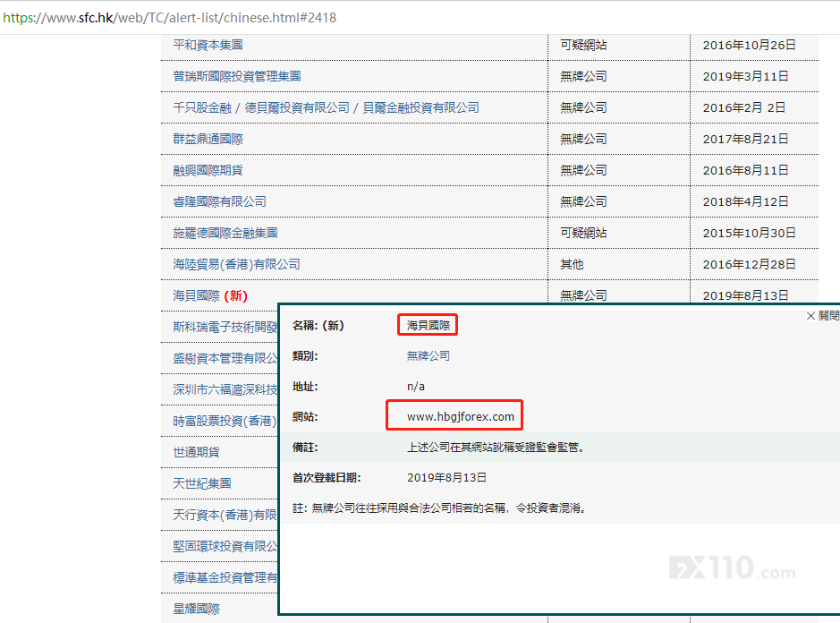Image resolution: width=840 pixels, height=623 pixels.
Task: Click the URL in the address bar
Action: coord(170,17)
